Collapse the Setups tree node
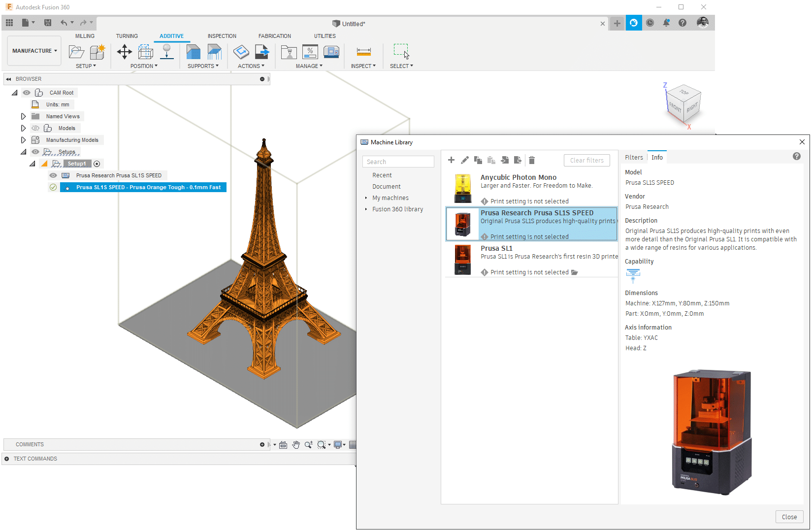This screenshot has height=531, width=812. pos(23,152)
